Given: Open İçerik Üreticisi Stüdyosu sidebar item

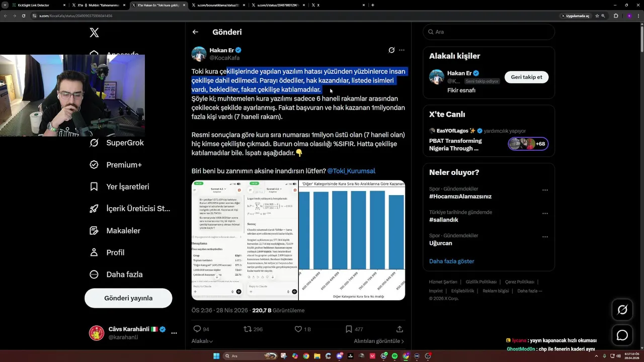Looking at the screenshot, I should 130,209.
